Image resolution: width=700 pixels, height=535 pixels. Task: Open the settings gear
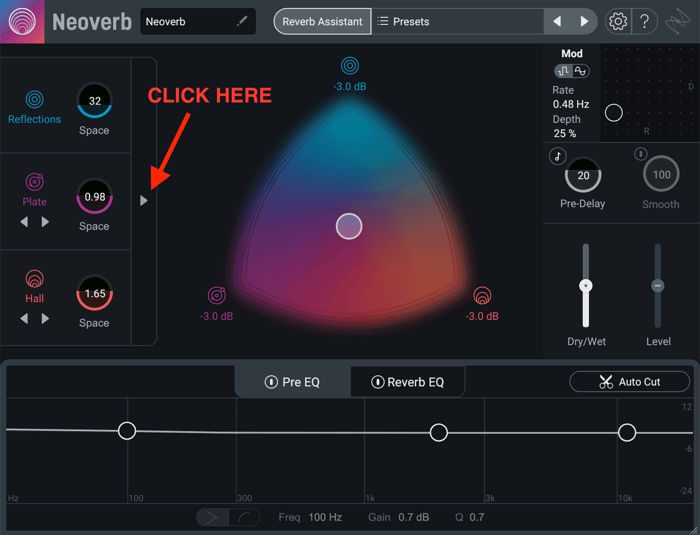click(x=618, y=21)
